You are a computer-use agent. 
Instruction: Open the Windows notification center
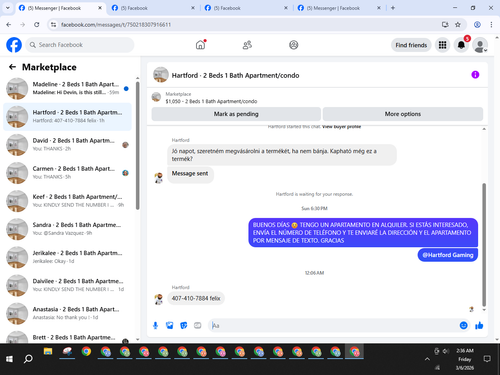point(487,359)
